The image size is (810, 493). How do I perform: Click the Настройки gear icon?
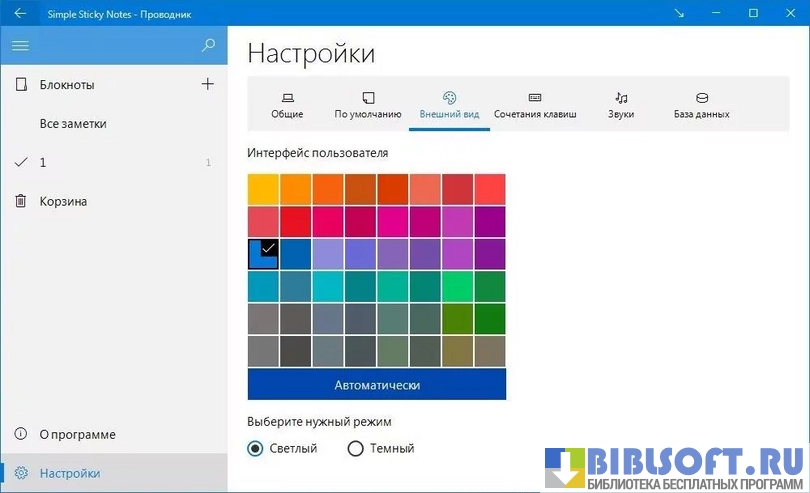(x=20, y=473)
